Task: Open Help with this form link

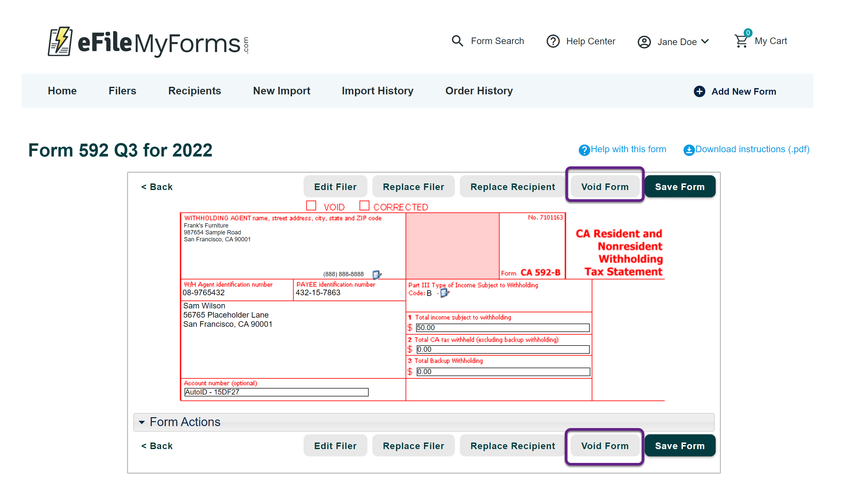Action: point(628,150)
